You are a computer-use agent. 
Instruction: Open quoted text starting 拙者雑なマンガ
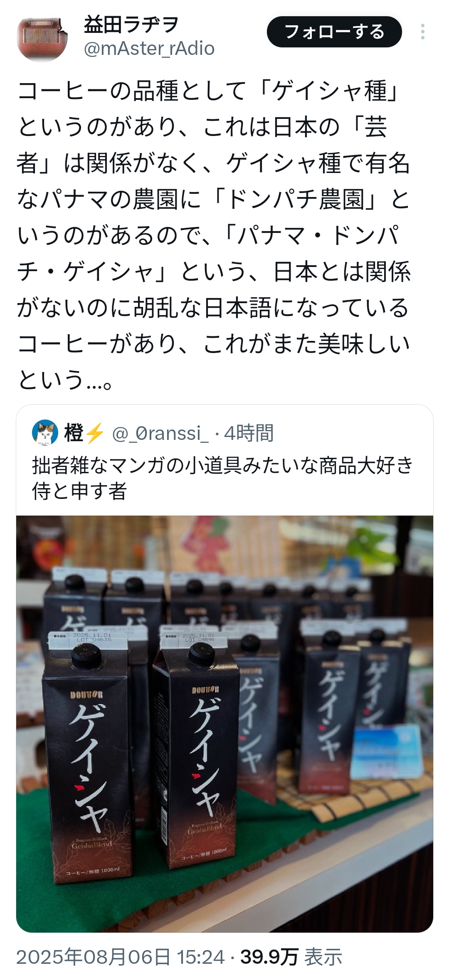223,478
